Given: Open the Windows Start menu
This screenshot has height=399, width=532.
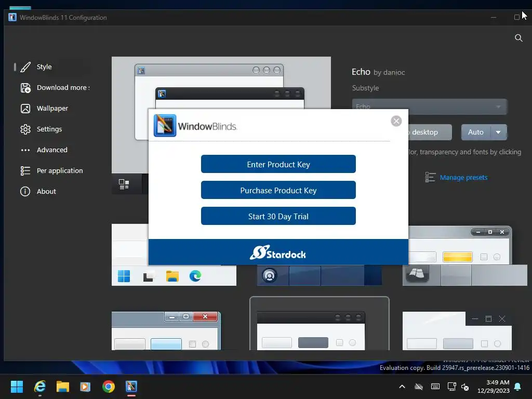Looking at the screenshot, I should [17, 387].
